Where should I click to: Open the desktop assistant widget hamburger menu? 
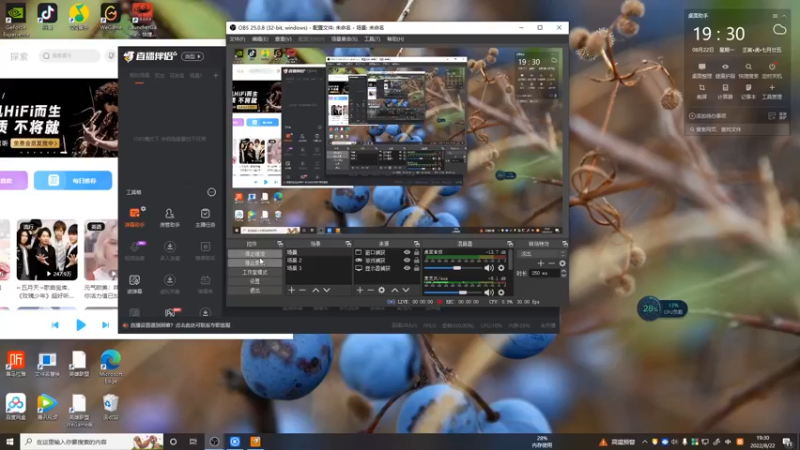click(x=775, y=16)
